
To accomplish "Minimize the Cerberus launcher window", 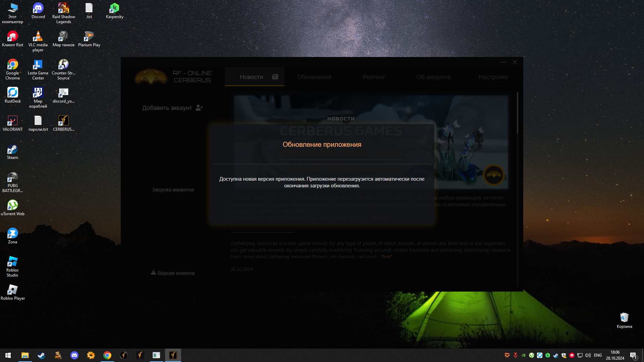I will (x=503, y=62).
